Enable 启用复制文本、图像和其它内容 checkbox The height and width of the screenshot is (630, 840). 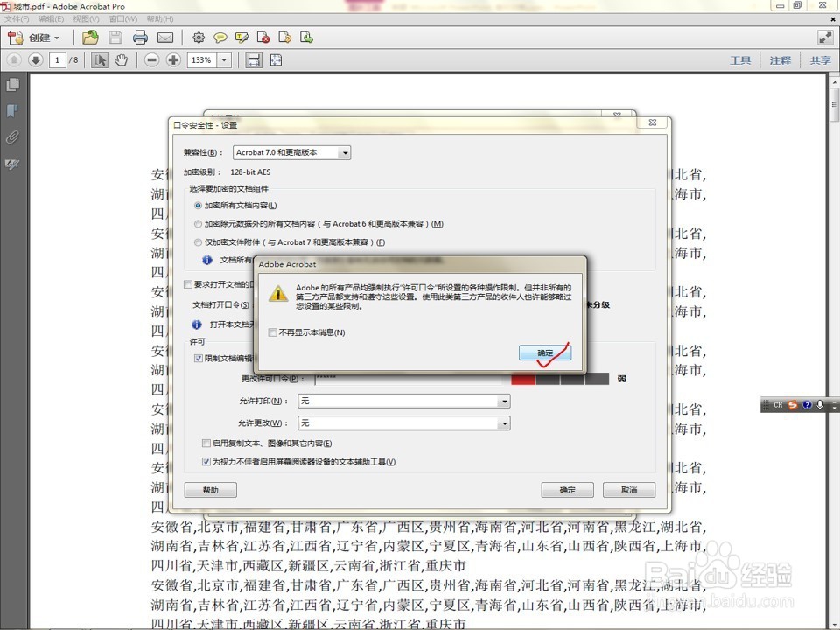pos(206,443)
